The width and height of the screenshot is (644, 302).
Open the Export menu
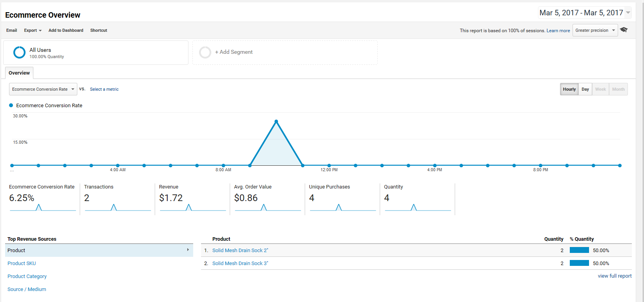(33, 30)
